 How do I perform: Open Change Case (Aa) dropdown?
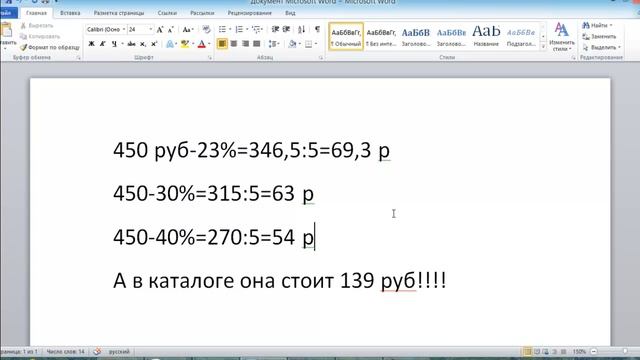(x=187, y=29)
